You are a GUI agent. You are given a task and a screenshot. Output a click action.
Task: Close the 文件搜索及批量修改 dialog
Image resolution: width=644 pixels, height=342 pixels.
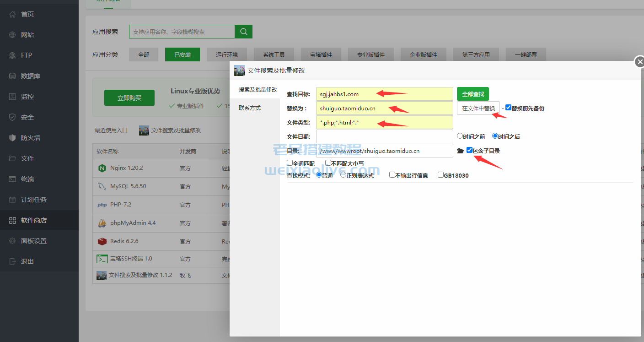(639, 62)
